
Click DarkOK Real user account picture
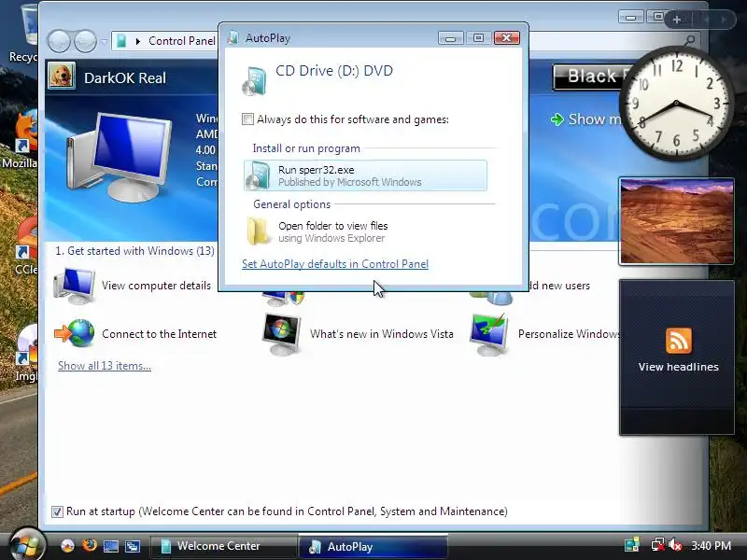[62, 77]
